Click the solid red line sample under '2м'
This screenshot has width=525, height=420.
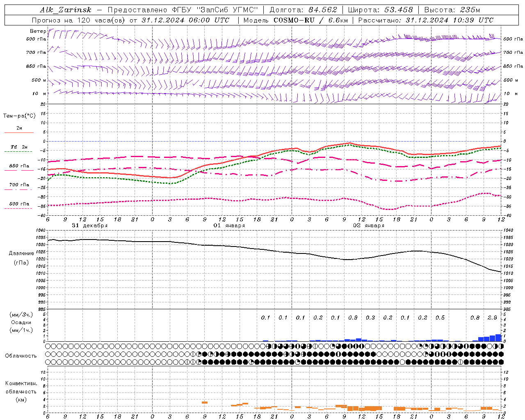click(19, 132)
